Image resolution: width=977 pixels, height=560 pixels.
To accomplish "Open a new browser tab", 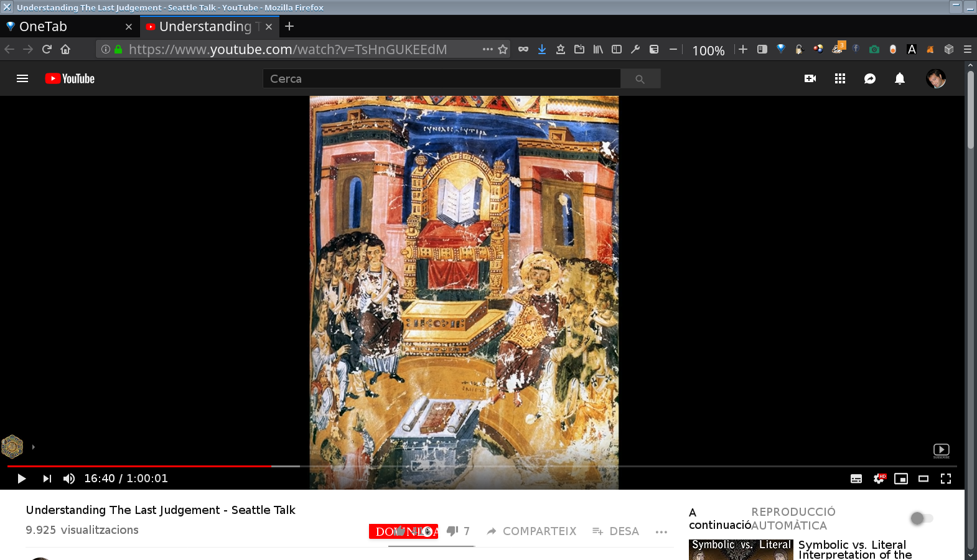I will click(289, 26).
